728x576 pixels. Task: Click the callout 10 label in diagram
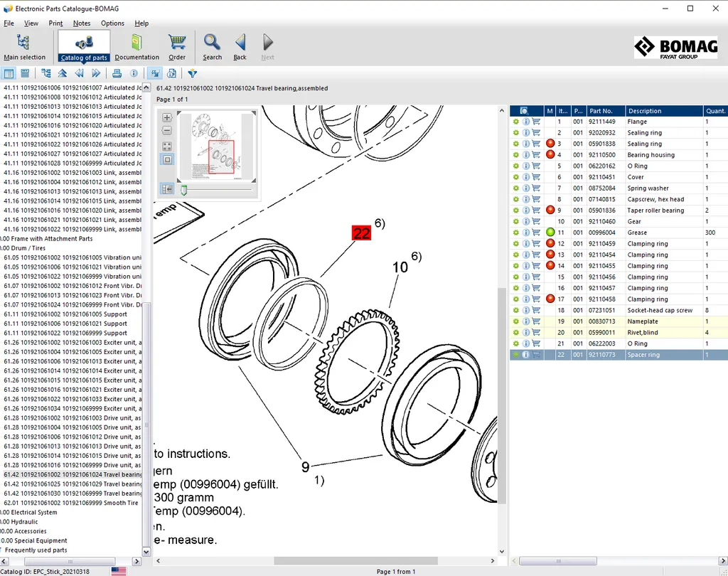[400, 267]
